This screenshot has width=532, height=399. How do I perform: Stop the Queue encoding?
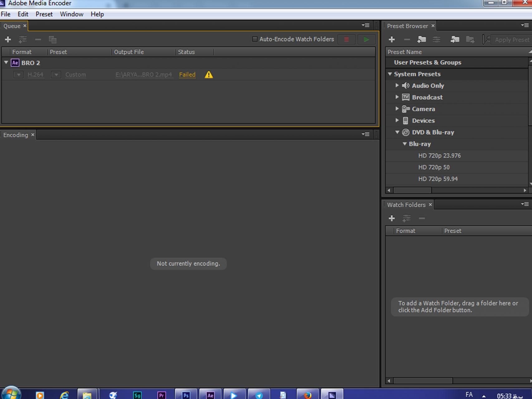[346, 39]
